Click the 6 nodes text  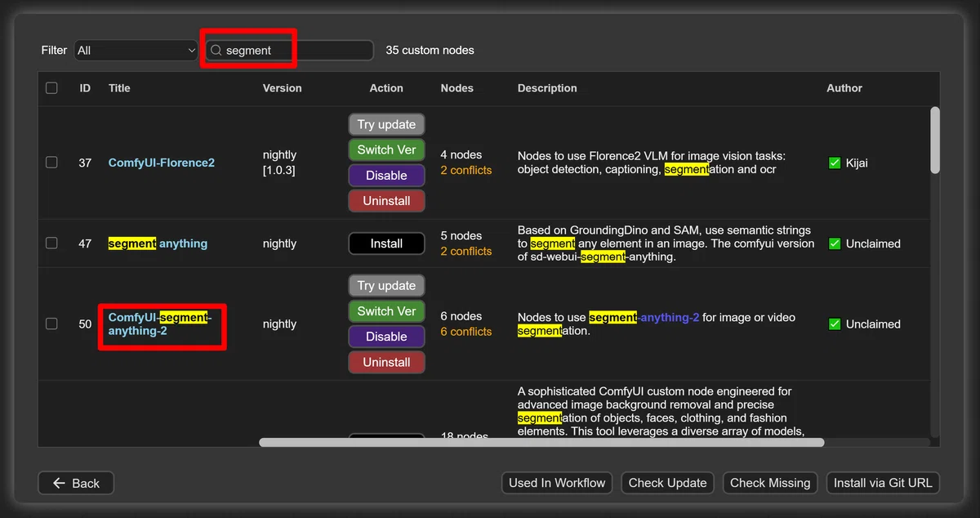pos(461,316)
